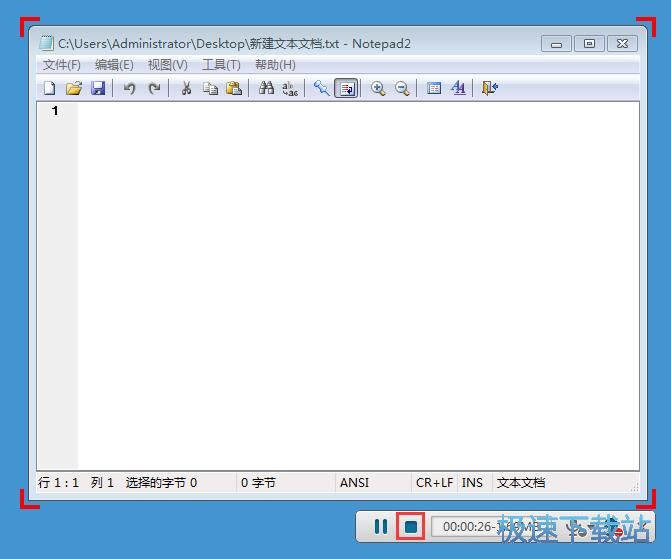Open the 文件(F) menu

(62, 65)
